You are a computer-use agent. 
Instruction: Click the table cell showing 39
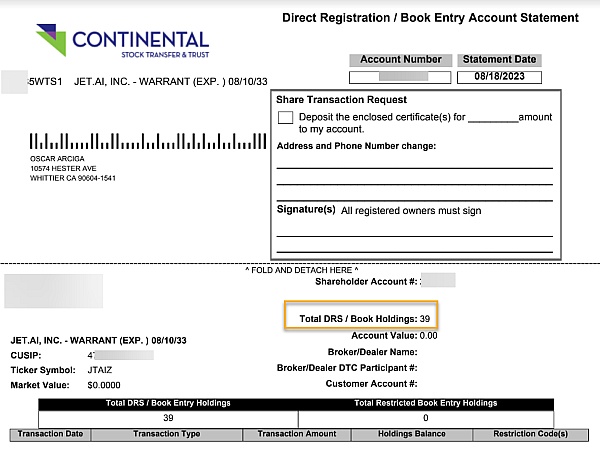click(168, 418)
